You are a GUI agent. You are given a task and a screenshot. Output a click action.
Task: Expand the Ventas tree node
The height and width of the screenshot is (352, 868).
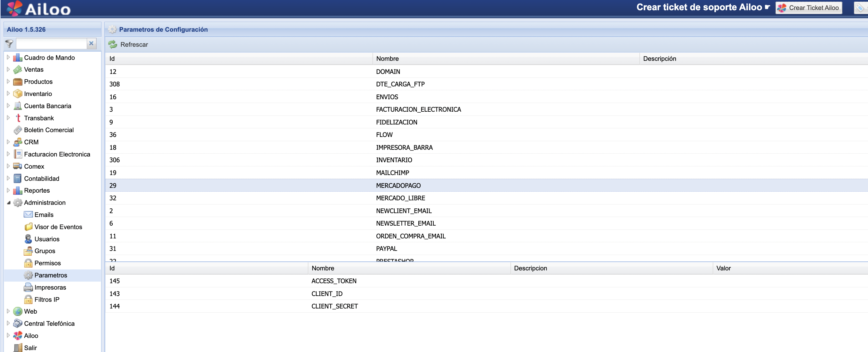8,69
